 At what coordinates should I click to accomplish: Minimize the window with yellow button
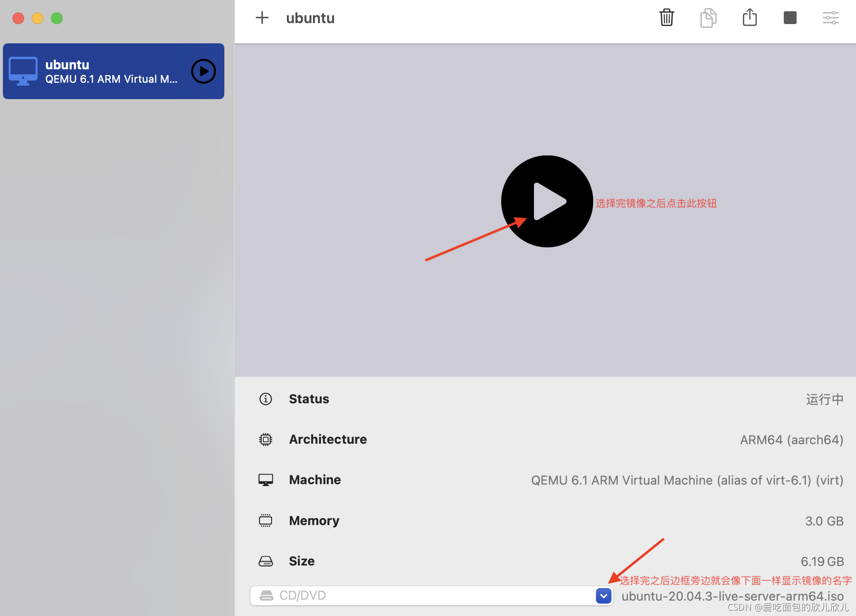(x=38, y=18)
